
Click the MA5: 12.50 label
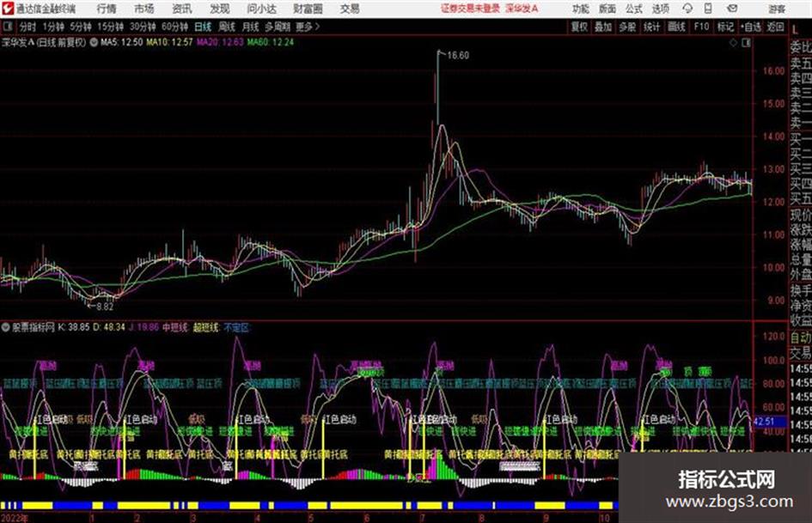pos(121,42)
